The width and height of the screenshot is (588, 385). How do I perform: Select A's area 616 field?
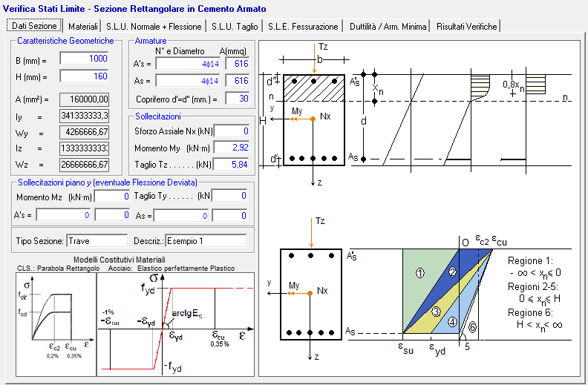tap(238, 64)
